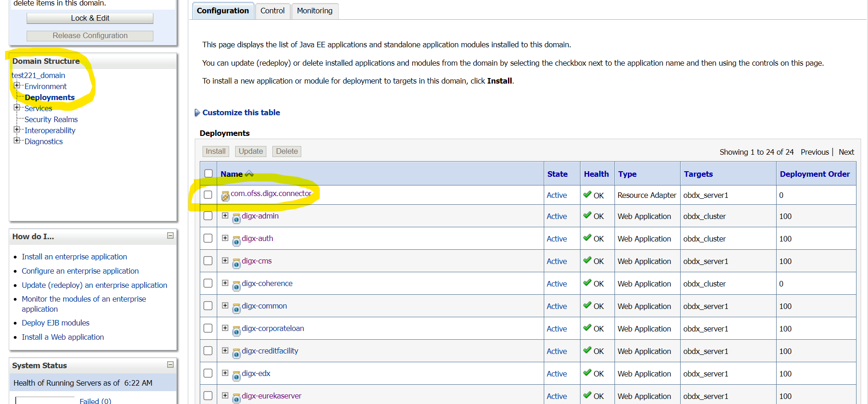Click the com.ofss.digx.connector resource adapter icon
This screenshot has width=868, height=404.
tap(225, 196)
